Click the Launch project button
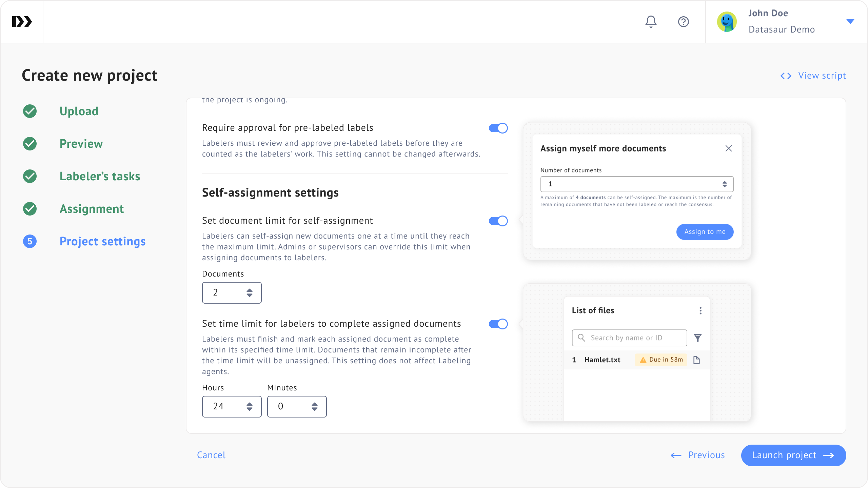Viewport: 868px width, 488px height. pyautogui.click(x=793, y=455)
